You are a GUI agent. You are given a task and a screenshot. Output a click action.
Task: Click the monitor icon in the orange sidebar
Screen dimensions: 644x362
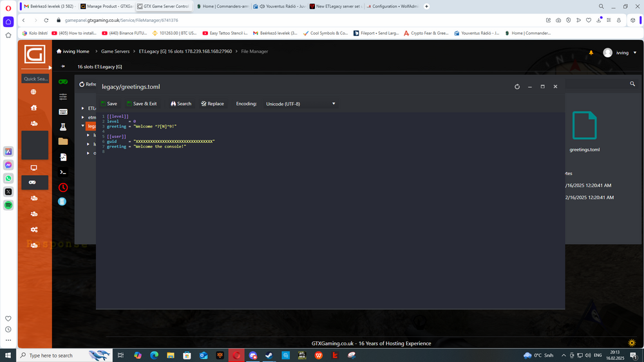[x=33, y=167]
